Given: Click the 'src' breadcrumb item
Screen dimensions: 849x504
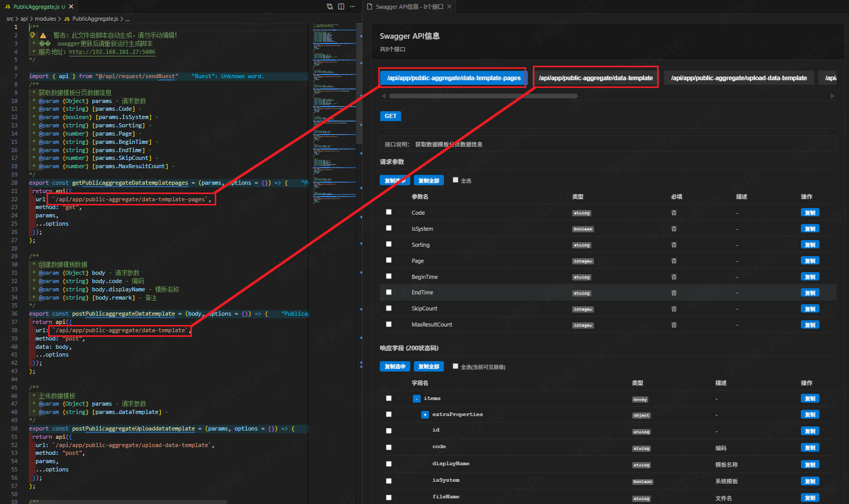Looking at the screenshot, I should coord(10,19).
